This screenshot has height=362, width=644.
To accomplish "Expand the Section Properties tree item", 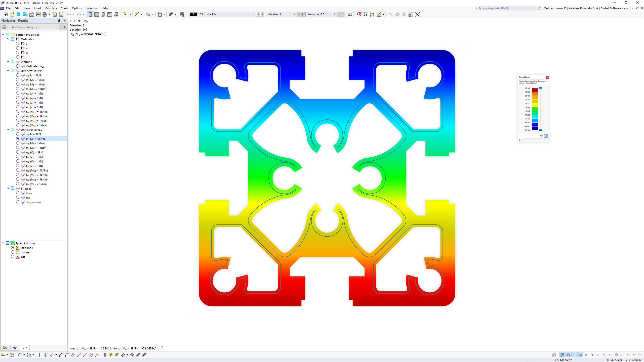I will (3, 34).
